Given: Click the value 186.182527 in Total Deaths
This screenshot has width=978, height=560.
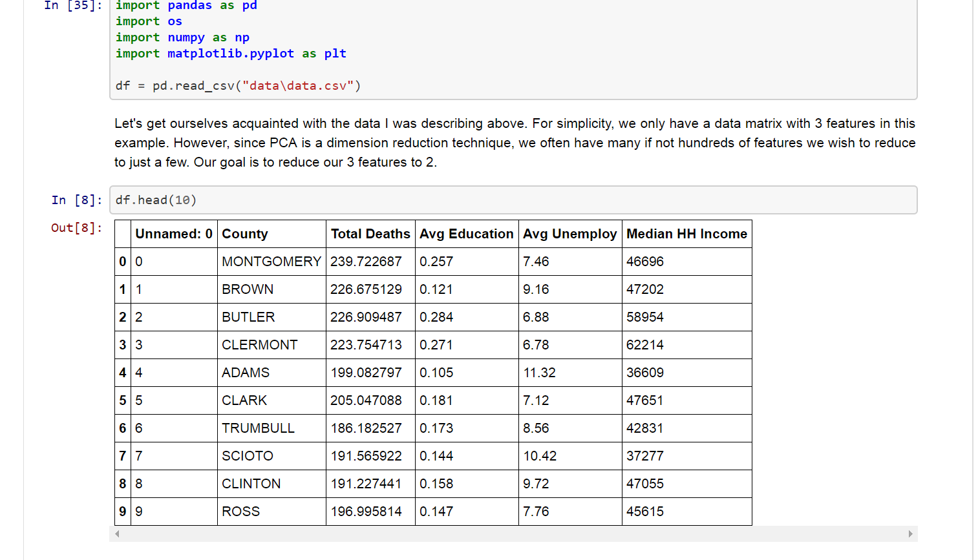Looking at the screenshot, I should click(370, 428).
